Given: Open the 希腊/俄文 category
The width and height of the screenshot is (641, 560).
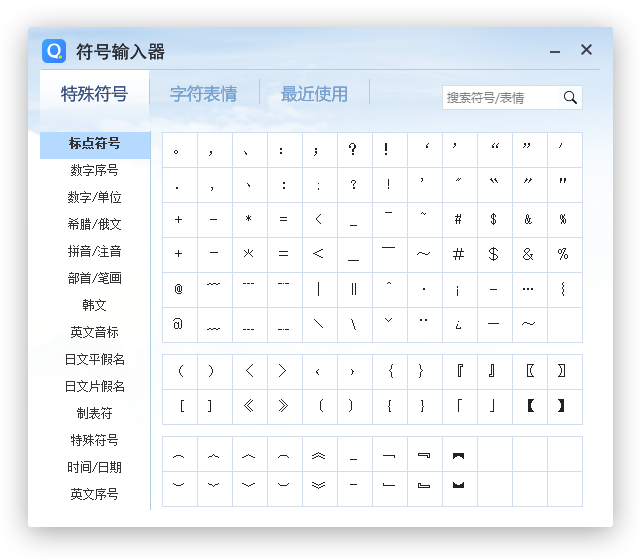Looking at the screenshot, I should (95, 224).
